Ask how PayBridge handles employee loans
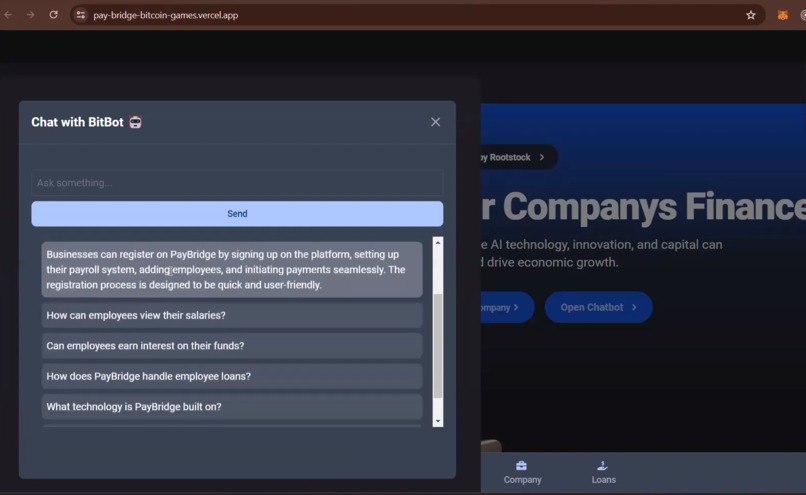The image size is (806, 495). point(232,376)
